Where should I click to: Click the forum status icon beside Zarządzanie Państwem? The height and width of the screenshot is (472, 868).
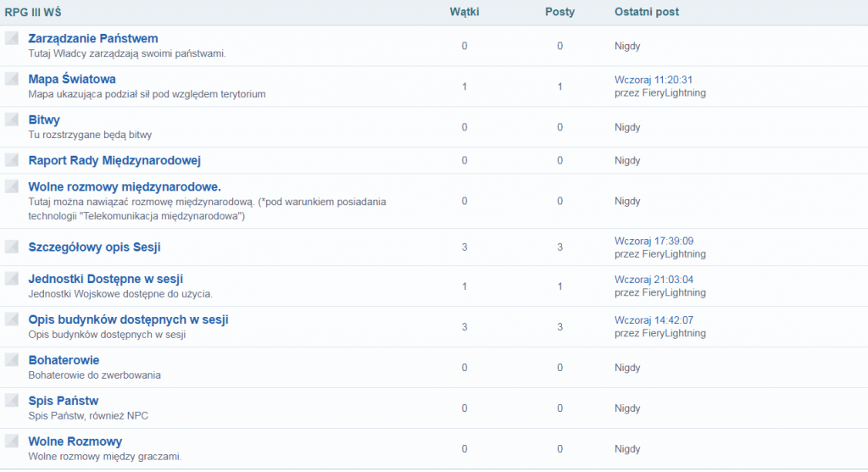click(11, 38)
